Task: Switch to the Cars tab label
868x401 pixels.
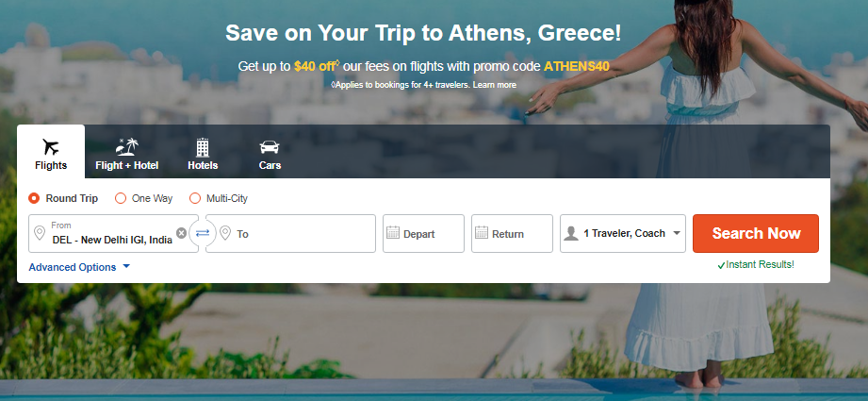Action: (x=270, y=166)
